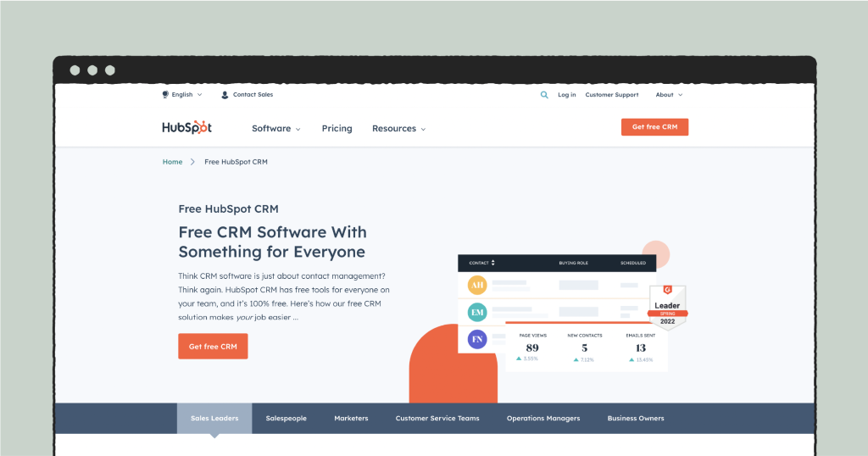The width and height of the screenshot is (868, 456).
Task: Click the person icon beside Contact Sales
Action: (225, 95)
